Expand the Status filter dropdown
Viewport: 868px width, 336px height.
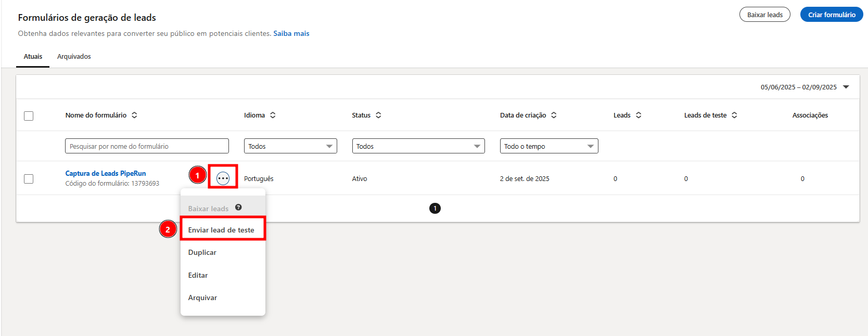[x=418, y=146]
